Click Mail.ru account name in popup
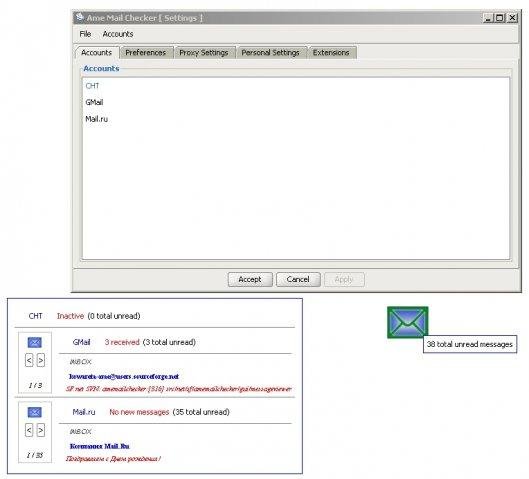 (x=84, y=412)
